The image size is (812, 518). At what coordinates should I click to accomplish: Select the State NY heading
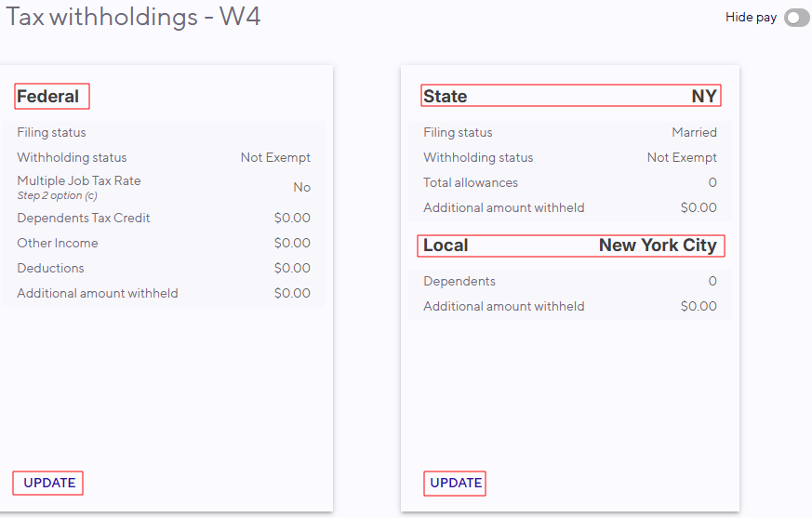(x=571, y=96)
